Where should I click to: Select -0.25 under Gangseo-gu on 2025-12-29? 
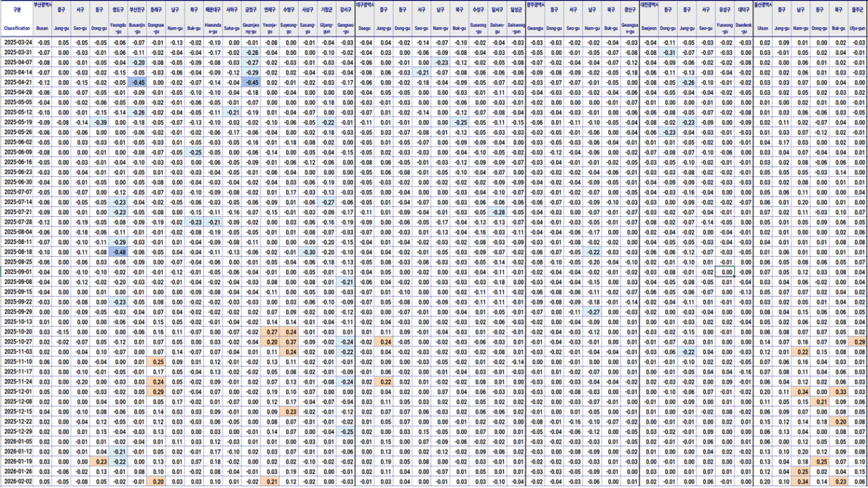click(x=346, y=431)
